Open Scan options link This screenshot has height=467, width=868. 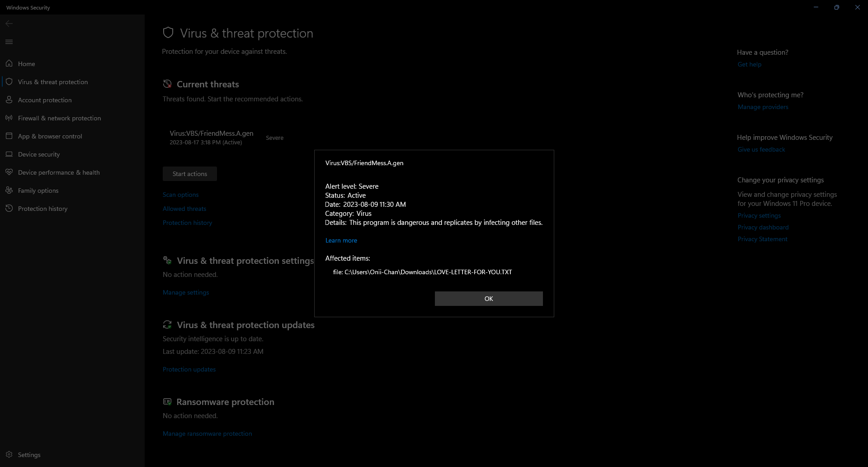180,195
